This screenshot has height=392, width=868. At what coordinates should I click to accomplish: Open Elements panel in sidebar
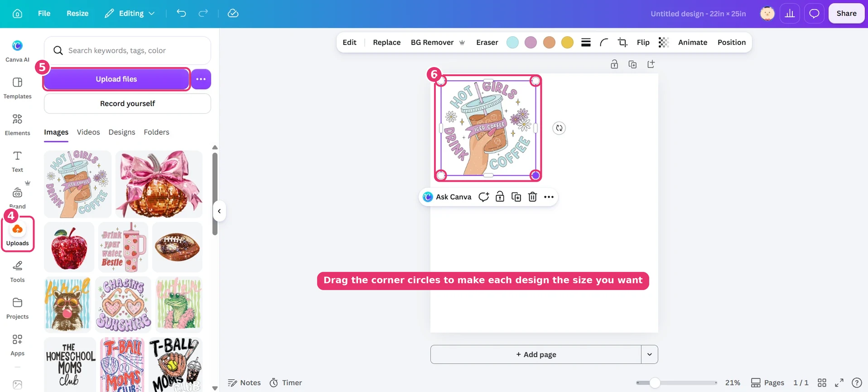pos(17,125)
